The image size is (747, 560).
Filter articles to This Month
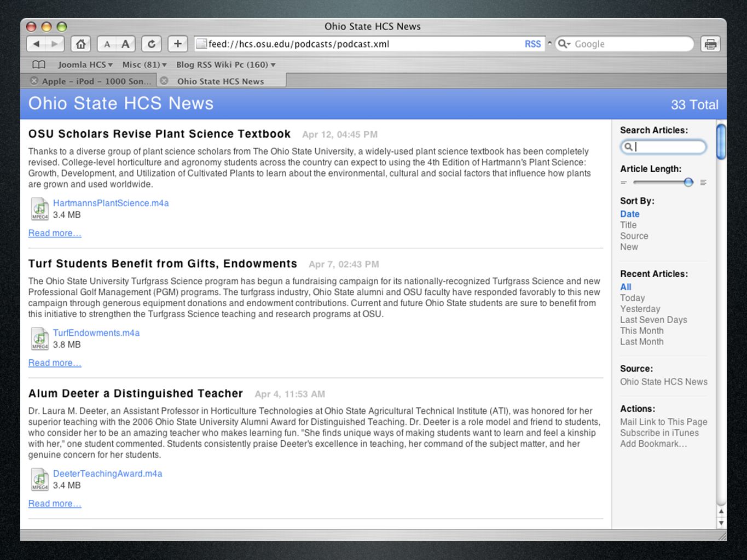click(642, 331)
